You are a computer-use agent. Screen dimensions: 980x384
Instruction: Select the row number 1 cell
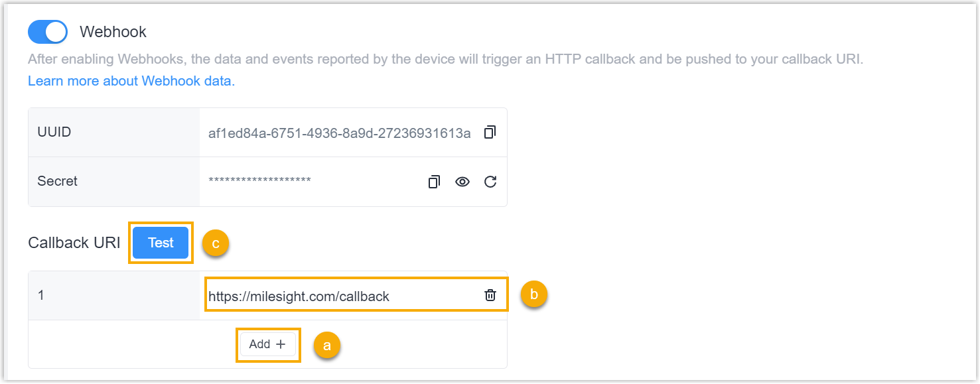pos(41,296)
